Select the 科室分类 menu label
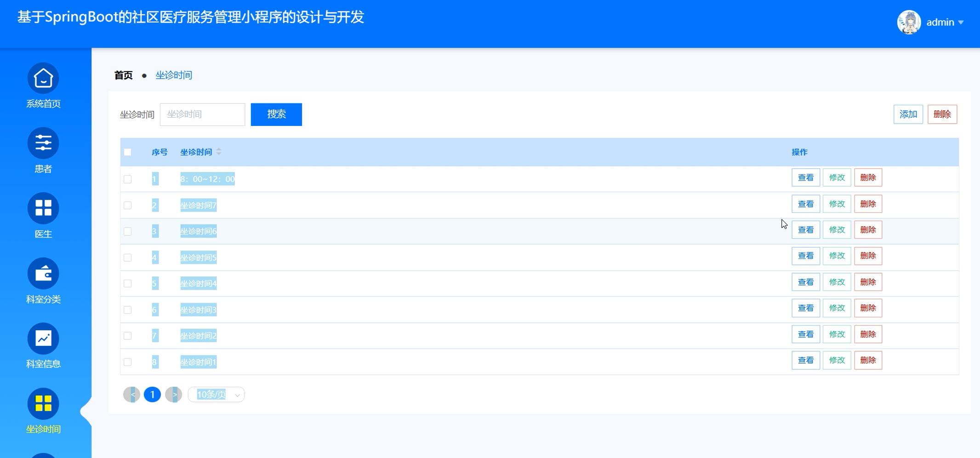 (43, 299)
